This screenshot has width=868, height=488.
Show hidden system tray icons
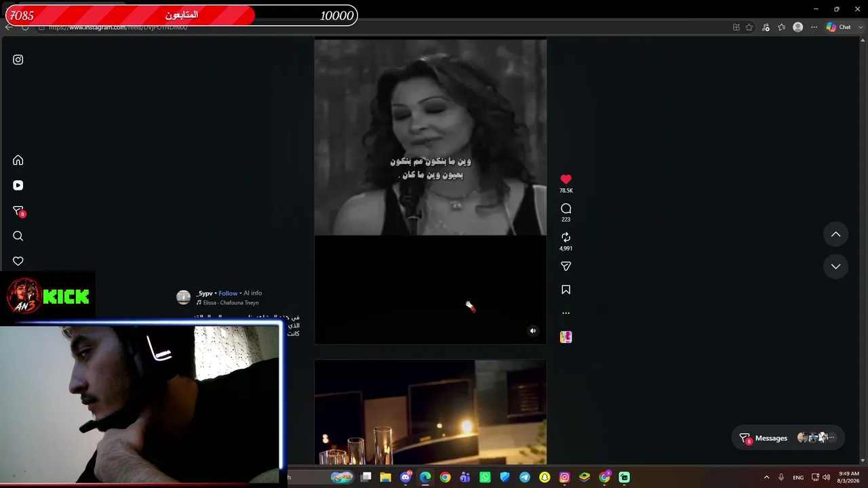point(766,477)
